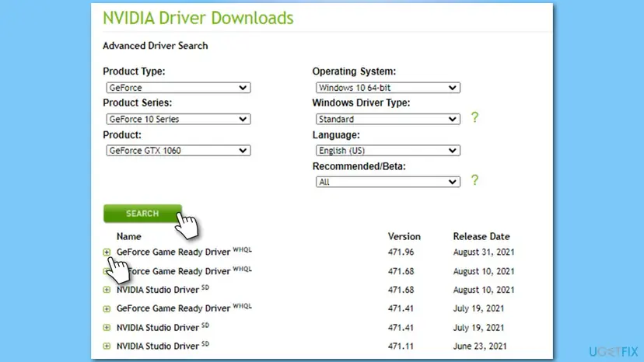The image size is (644, 362).
Task: Click the release date June 23, 2021
Action: click(480, 346)
